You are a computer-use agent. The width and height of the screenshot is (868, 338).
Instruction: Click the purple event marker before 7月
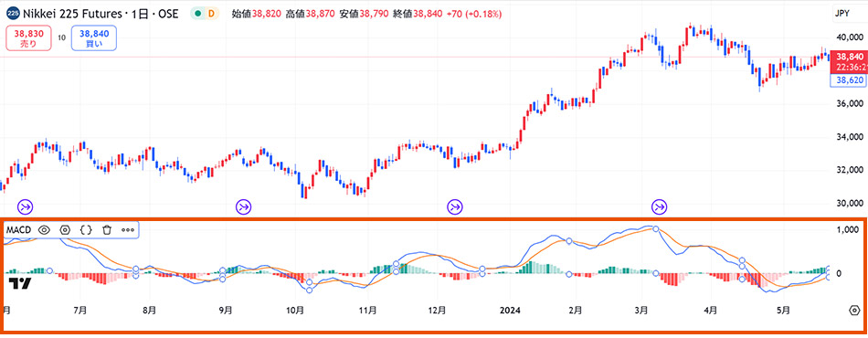(26, 206)
